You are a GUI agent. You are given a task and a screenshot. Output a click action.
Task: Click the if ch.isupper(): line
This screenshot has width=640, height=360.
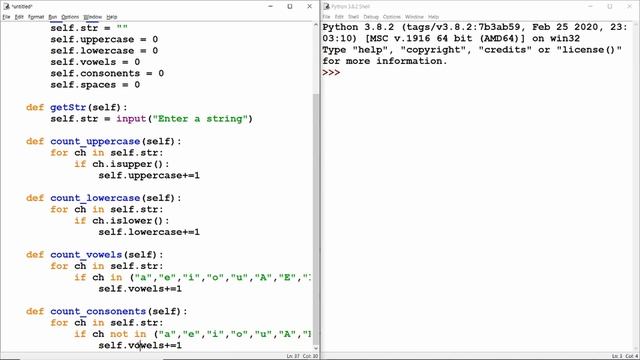pyautogui.click(x=122, y=164)
